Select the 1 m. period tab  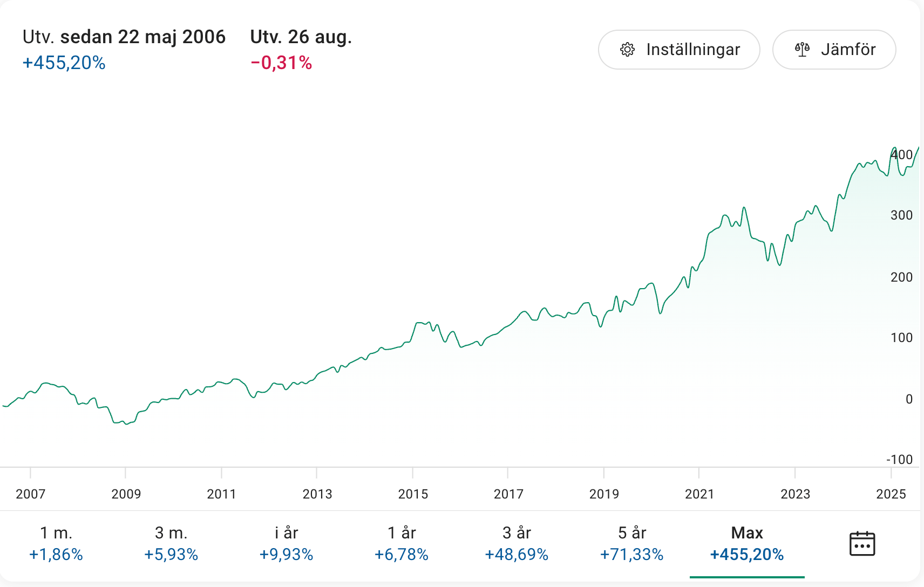56,543
